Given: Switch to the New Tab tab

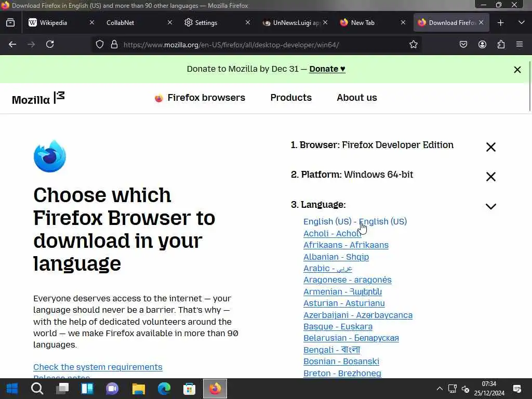Looking at the screenshot, I should pos(362,23).
